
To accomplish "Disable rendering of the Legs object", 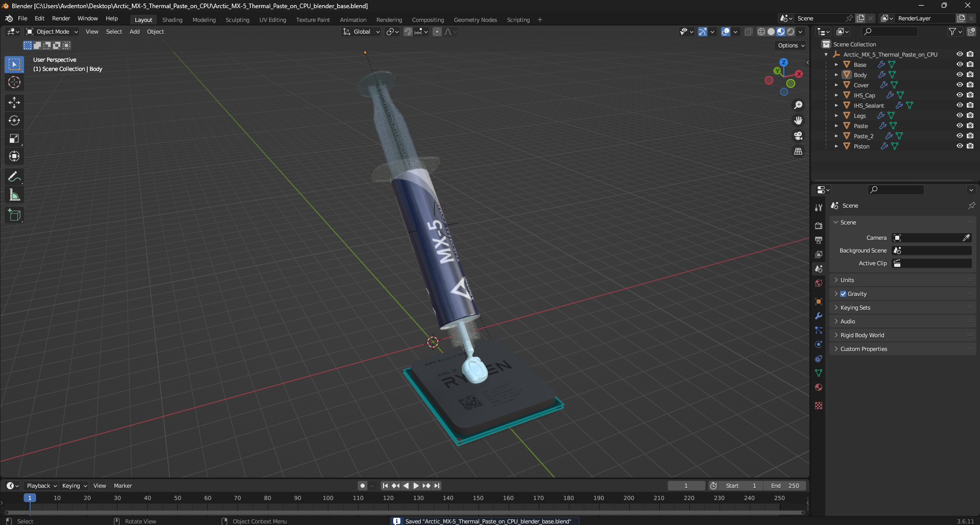I will [x=970, y=115].
